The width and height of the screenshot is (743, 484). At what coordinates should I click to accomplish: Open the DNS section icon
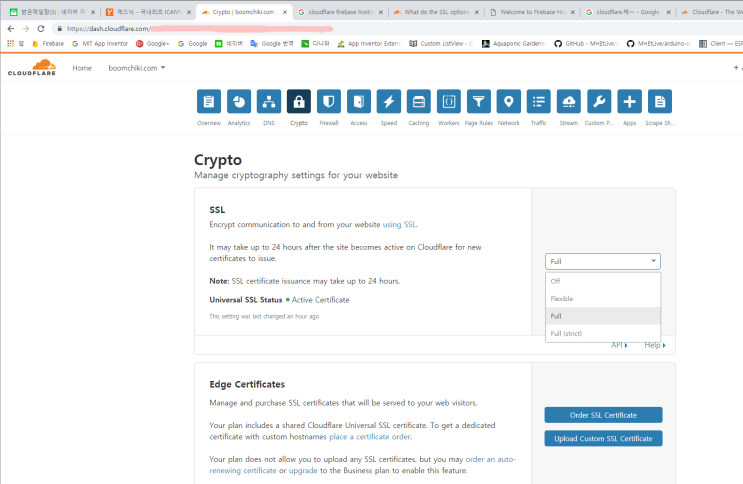[x=269, y=101]
